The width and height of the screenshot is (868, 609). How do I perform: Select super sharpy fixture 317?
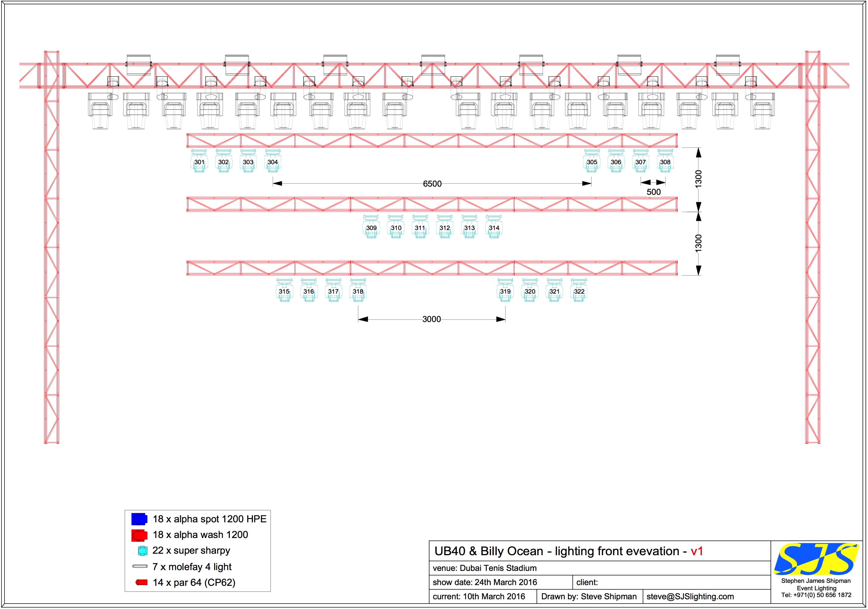click(x=333, y=290)
